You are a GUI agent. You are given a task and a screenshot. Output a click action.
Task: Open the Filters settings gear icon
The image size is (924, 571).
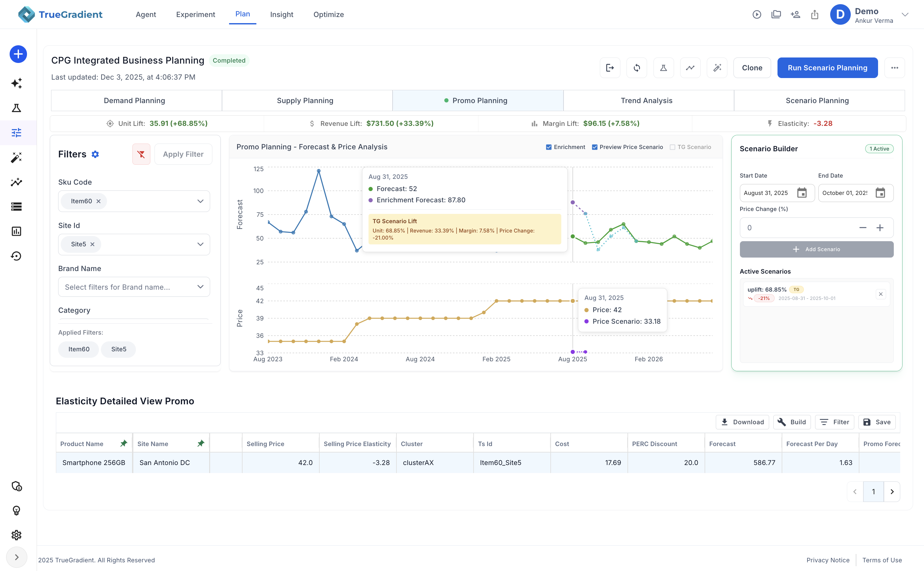pyautogui.click(x=95, y=154)
